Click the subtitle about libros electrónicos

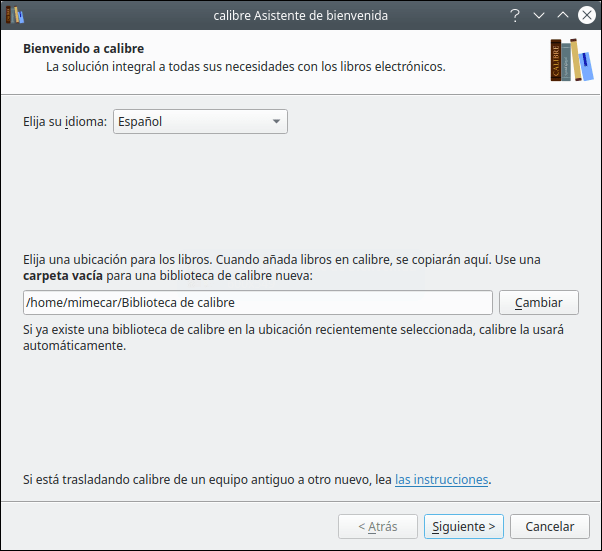[x=246, y=67]
